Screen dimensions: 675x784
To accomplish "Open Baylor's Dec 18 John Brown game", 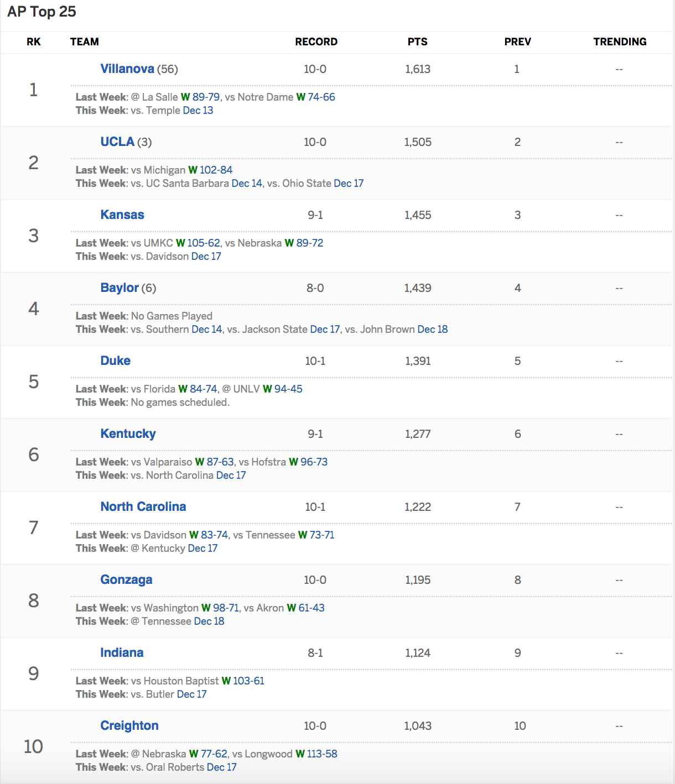I will pyautogui.click(x=433, y=329).
